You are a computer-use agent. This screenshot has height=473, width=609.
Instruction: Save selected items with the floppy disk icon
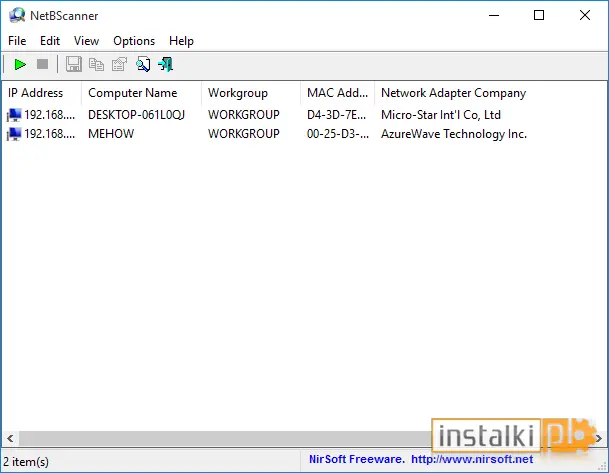(73, 64)
